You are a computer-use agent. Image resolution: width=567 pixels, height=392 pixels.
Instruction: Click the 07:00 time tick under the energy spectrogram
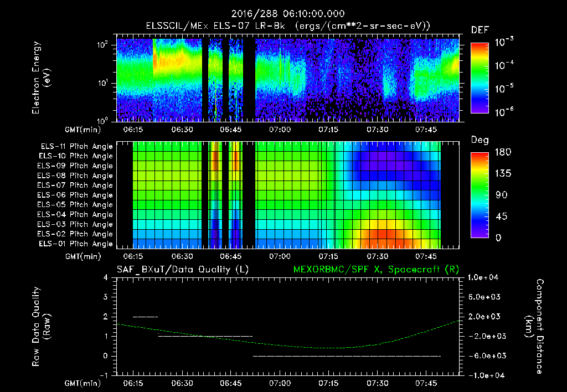[280, 130]
